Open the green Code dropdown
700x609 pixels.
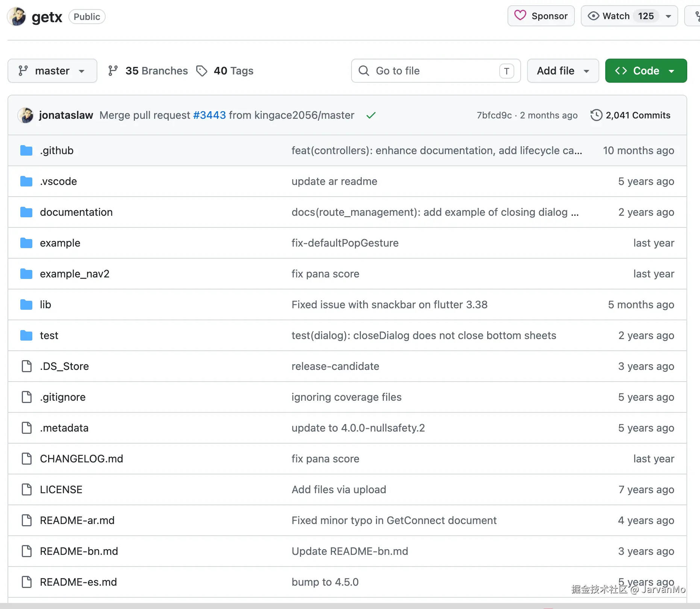tap(646, 71)
